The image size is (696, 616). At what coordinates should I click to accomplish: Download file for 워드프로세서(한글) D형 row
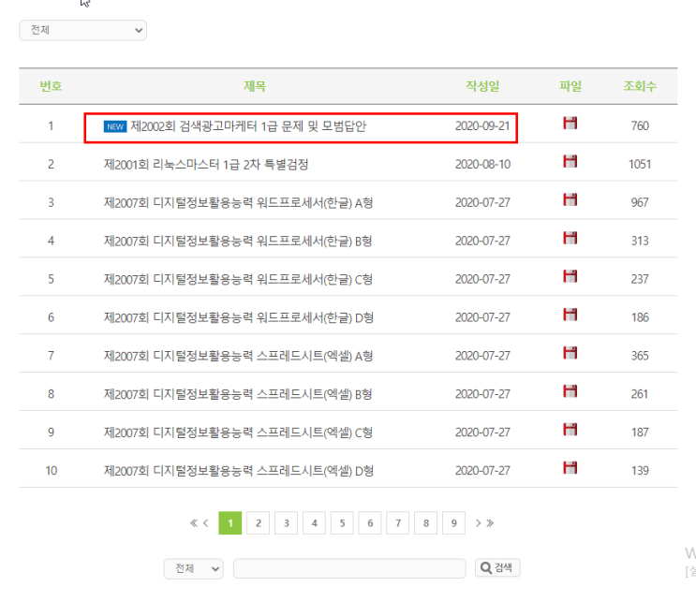pos(570,315)
